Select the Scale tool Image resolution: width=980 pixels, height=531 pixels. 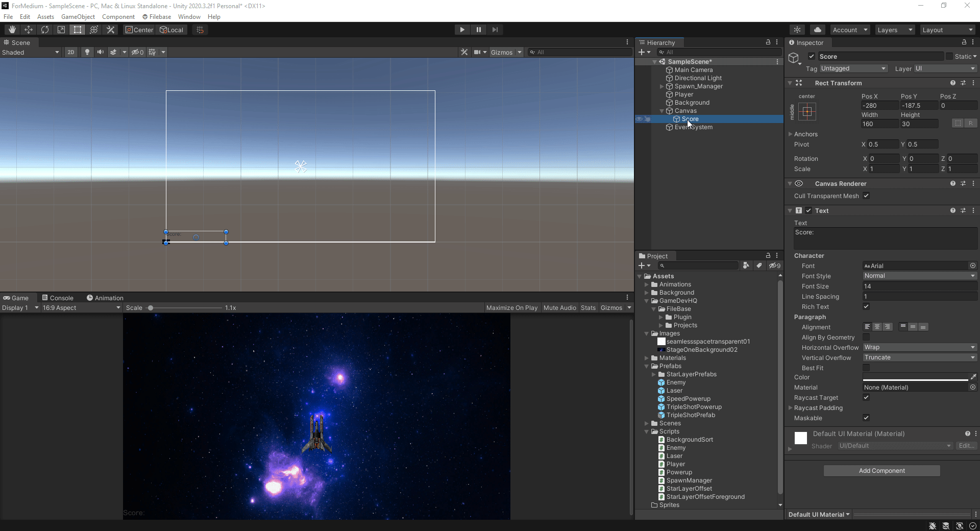pyautogui.click(x=61, y=30)
